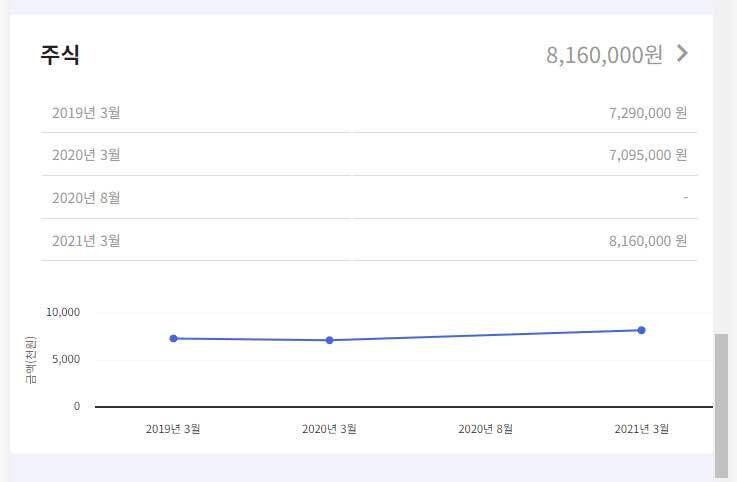Click the vertical scrollbar thumb at right
The height and width of the screenshot is (482, 737).
coord(720,405)
